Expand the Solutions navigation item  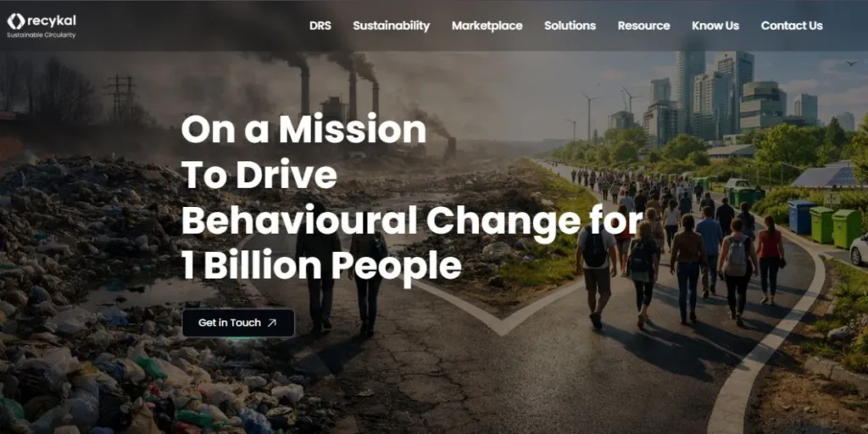570,25
